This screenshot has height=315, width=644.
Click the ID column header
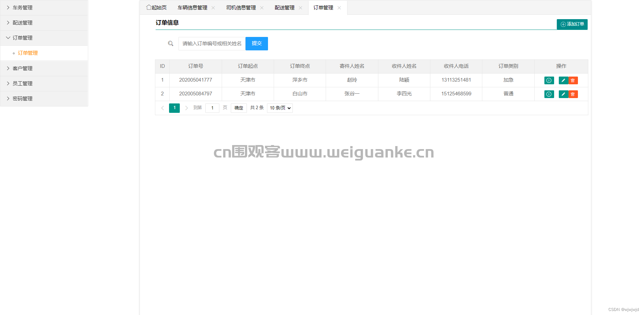[x=162, y=66]
